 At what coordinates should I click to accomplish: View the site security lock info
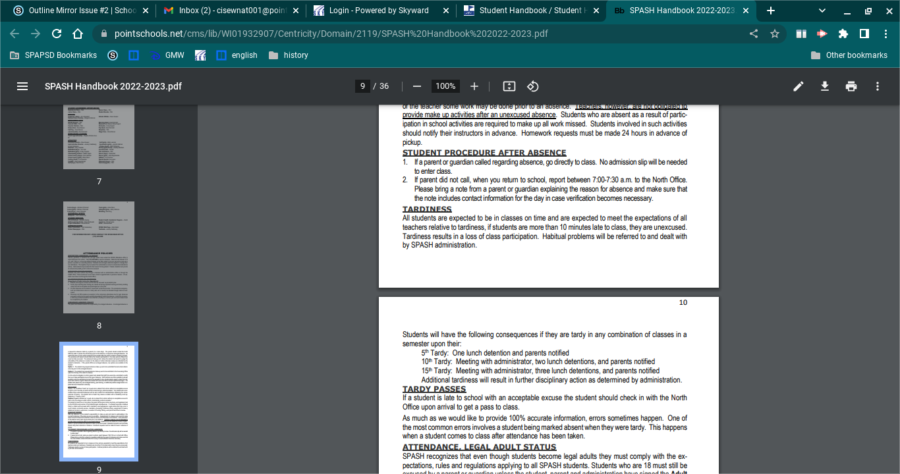pyautogui.click(x=104, y=34)
